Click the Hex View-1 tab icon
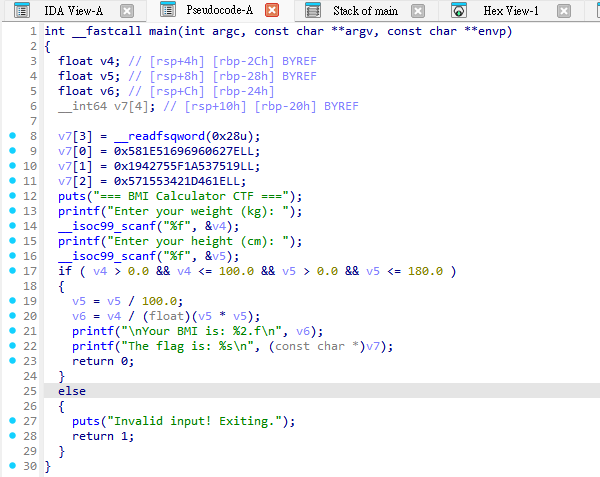This screenshot has height=477, width=600. (458, 10)
